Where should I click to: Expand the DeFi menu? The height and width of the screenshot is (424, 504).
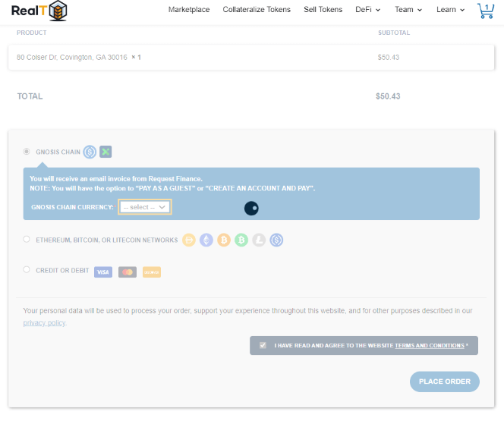pyautogui.click(x=367, y=10)
